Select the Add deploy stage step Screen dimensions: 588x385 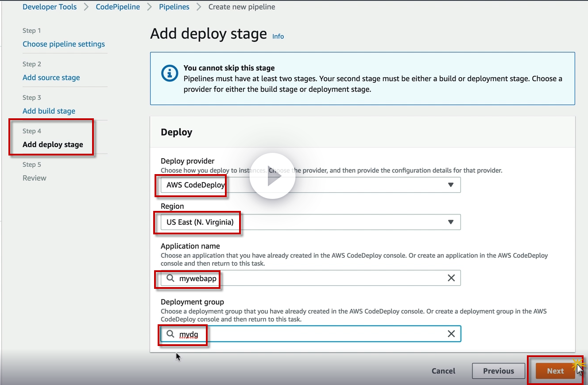click(x=53, y=144)
